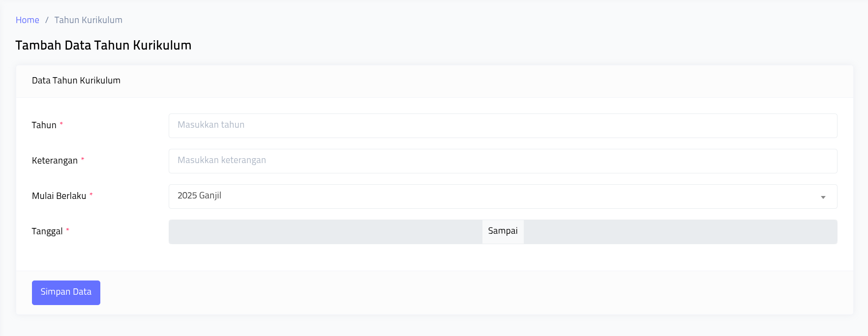This screenshot has width=868, height=336.
Task: Click the Tambah Data Tahun Kurikulum heading
Action: pos(103,45)
